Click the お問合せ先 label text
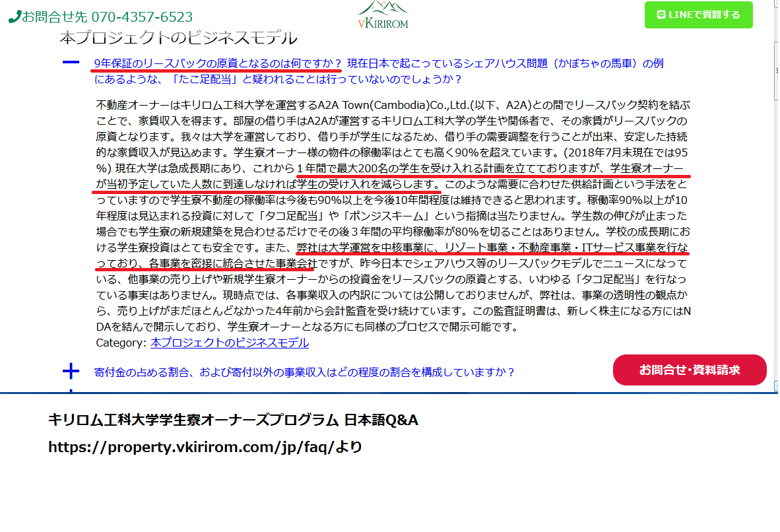This screenshot has height=532, width=780. (x=46, y=17)
